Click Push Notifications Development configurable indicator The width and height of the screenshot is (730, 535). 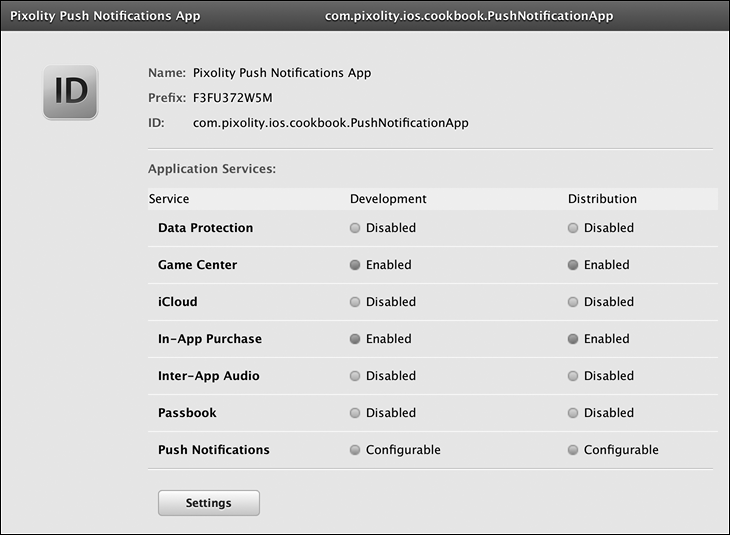click(355, 450)
